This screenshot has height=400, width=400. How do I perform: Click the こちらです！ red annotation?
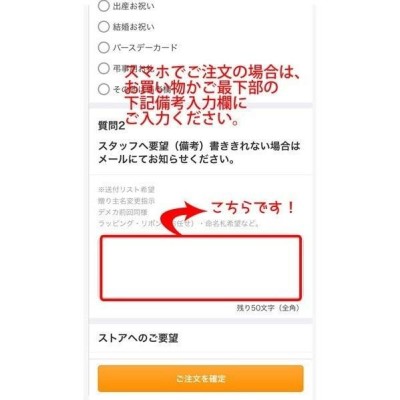click(x=253, y=208)
